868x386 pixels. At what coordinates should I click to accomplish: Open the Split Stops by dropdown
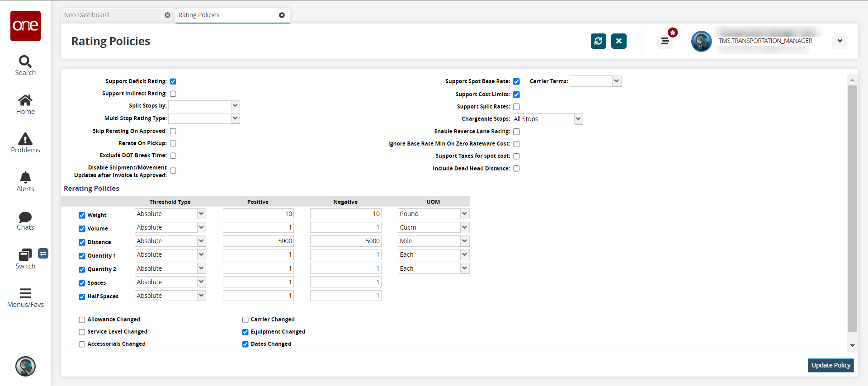(235, 106)
